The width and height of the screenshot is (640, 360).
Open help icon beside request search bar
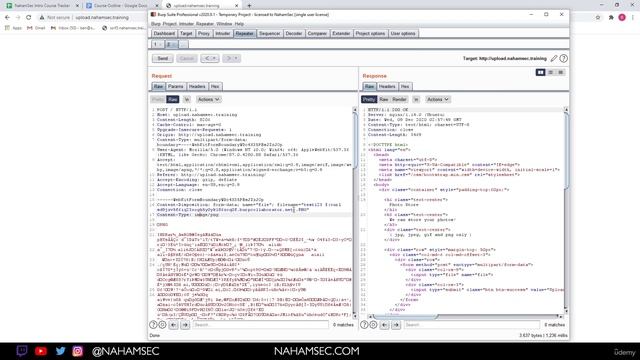[x=153, y=325]
